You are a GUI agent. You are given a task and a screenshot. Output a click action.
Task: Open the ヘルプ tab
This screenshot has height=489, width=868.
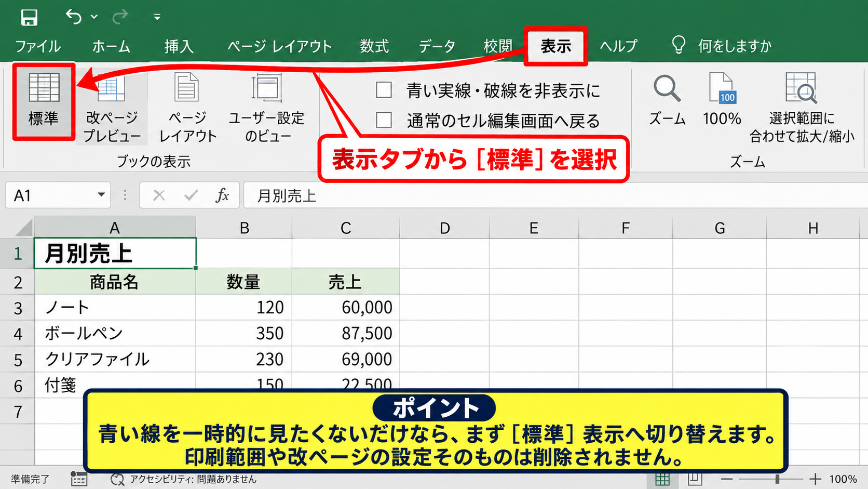click(618, 46)
